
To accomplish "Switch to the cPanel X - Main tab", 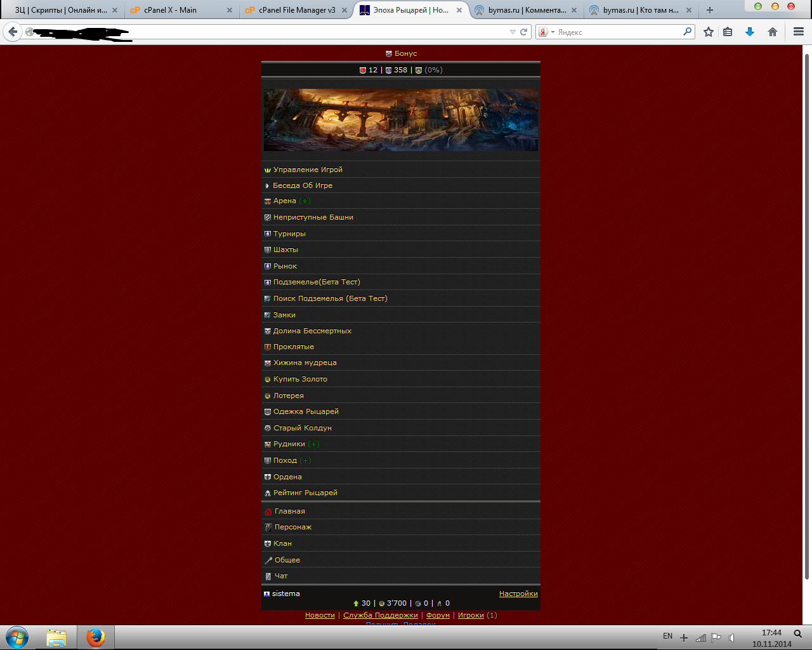I will pos(181,10).
